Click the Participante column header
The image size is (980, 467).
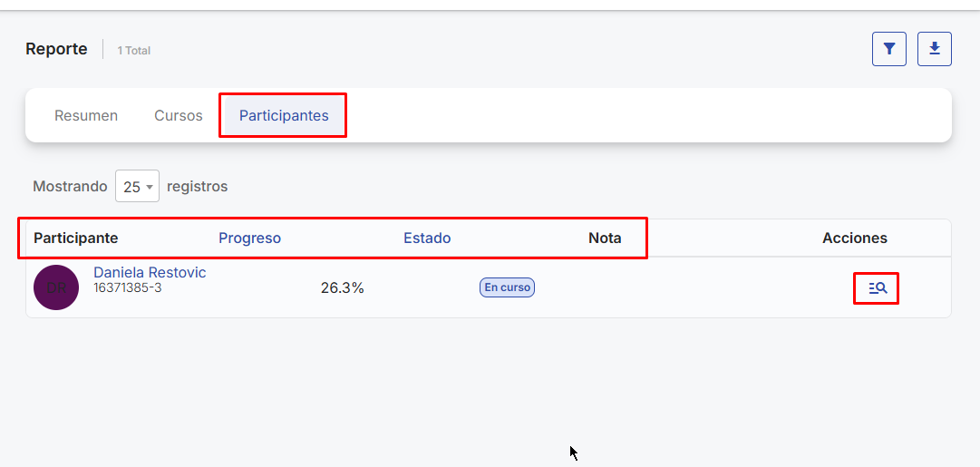click(x=76, y=238)
